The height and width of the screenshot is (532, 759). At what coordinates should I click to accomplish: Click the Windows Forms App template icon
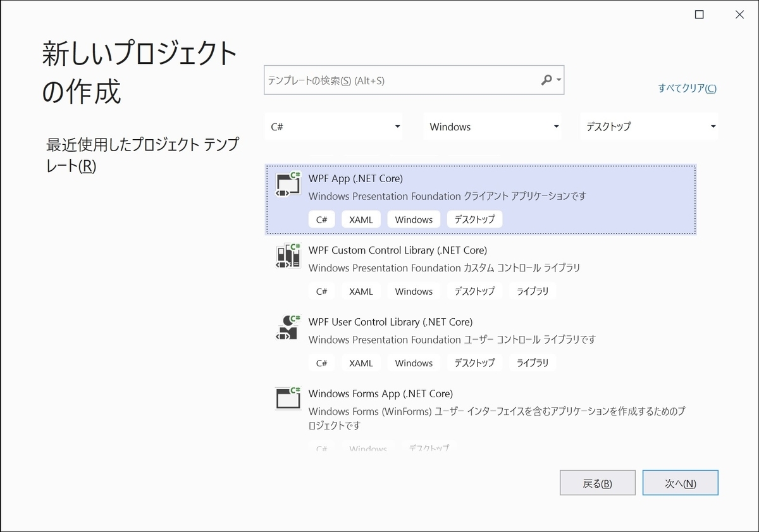[288, 398]
